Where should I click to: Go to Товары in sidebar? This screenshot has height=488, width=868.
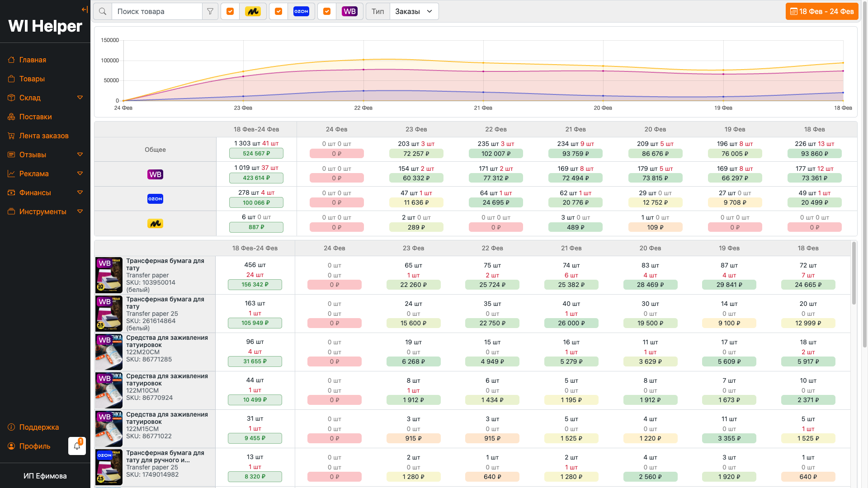(32, 79)
